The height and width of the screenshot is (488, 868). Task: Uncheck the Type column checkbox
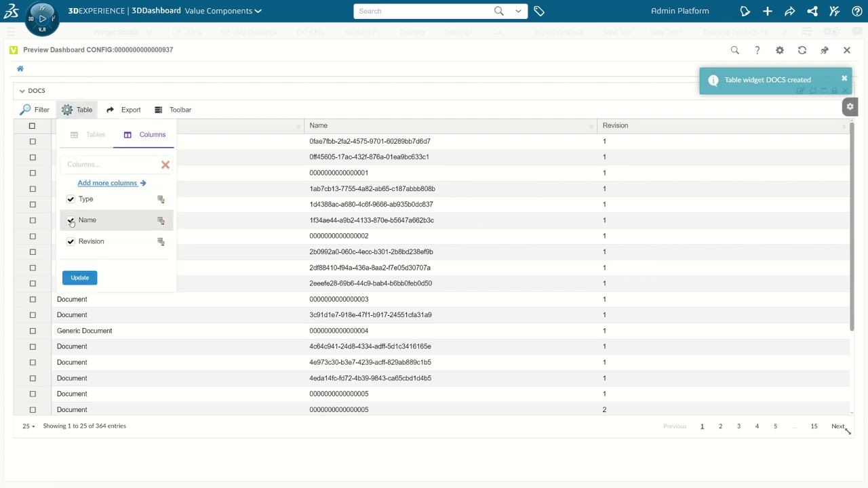point(71,199)
